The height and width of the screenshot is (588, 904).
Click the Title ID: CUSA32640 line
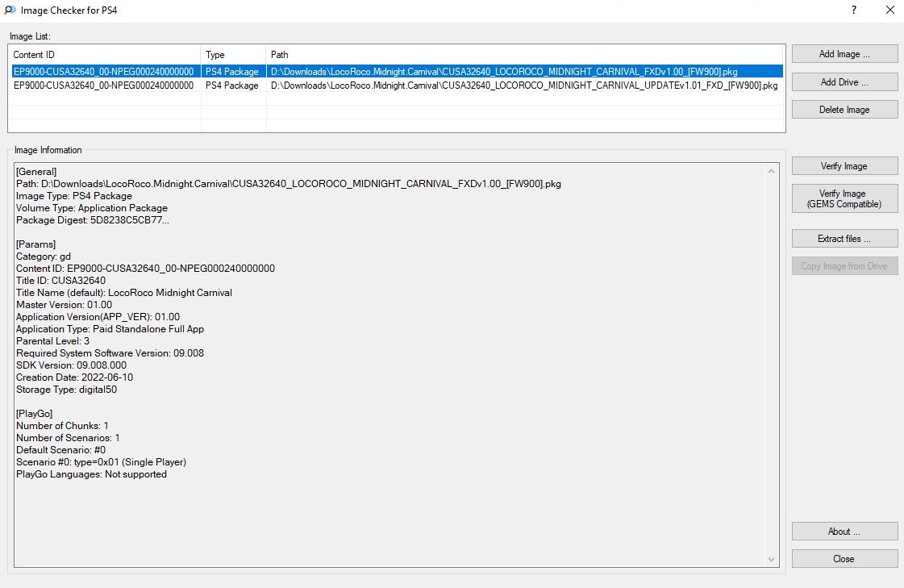(60, 281)
